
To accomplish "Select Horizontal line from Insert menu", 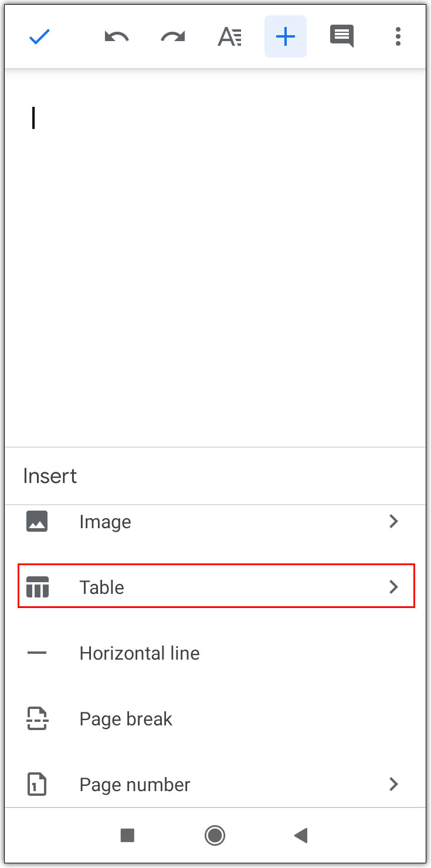I will pos(140,653).
